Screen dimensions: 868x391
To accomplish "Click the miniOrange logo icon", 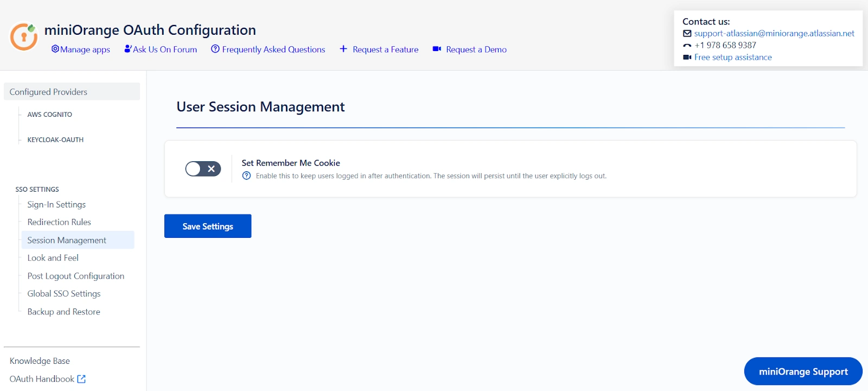I will click(x=24, y=36).
